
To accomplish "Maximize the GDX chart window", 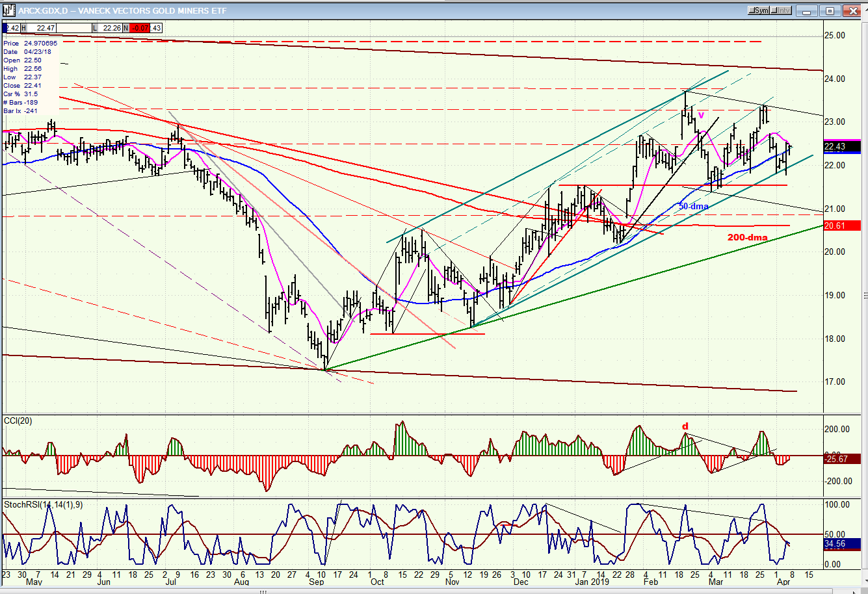I will point(830,10).
